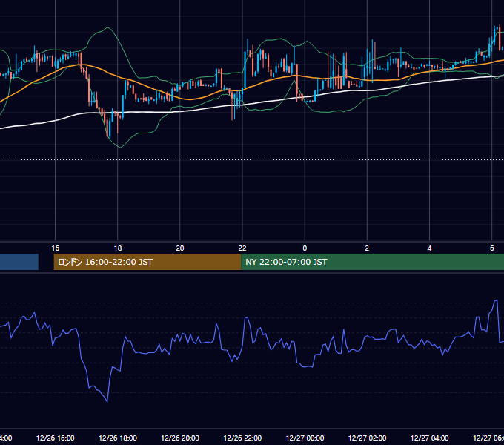Viewport: 504px width, 445px height.
Task: Select the blue session bar before London
Action: click(x=19, y=262)
